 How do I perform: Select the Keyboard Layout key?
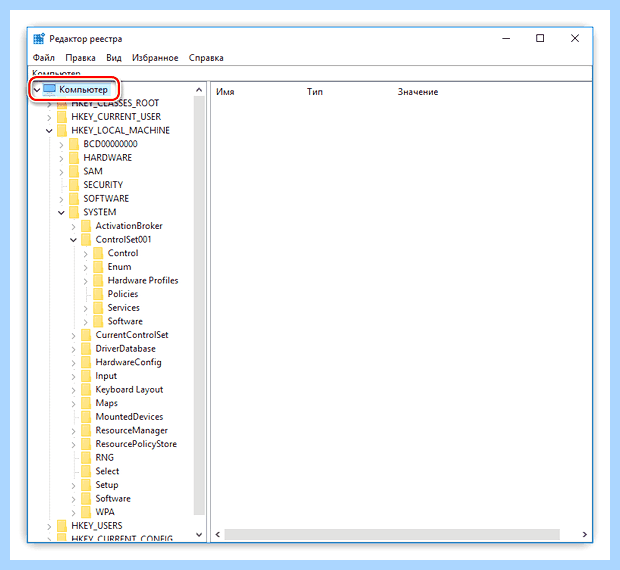point(129,390)
